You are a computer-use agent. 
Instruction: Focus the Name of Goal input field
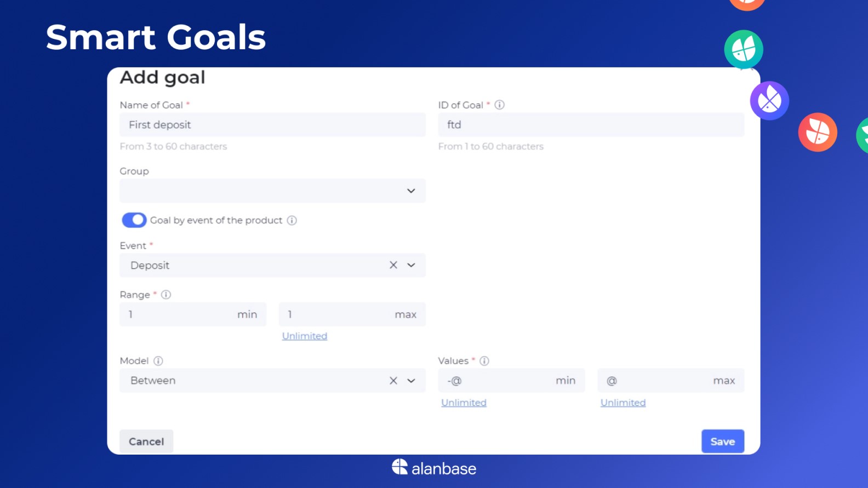(272, 125)
